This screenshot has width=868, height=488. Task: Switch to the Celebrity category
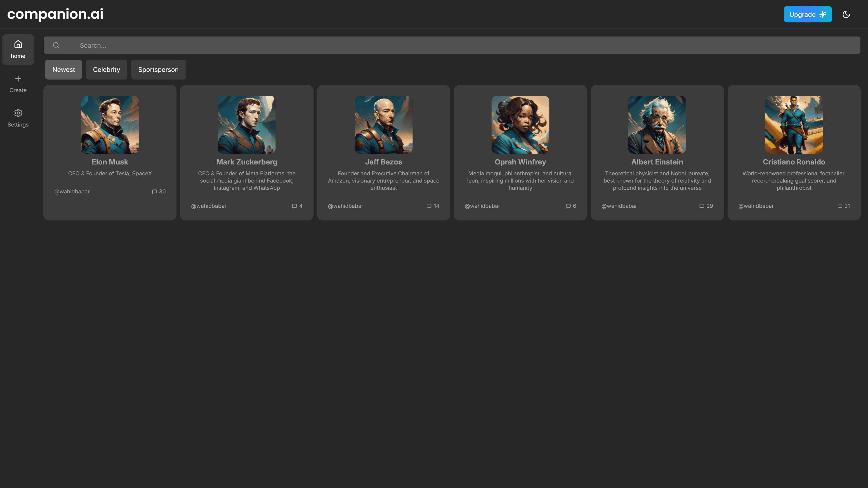coord(106,70)
